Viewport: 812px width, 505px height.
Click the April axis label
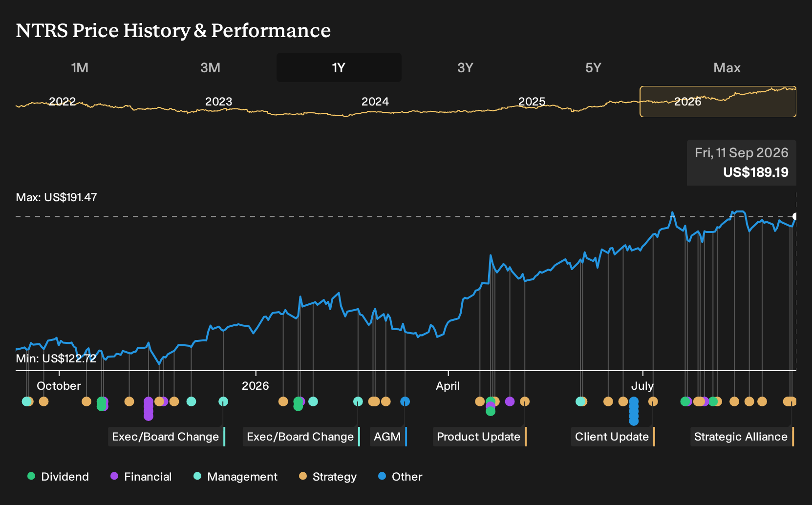point(448,386)
